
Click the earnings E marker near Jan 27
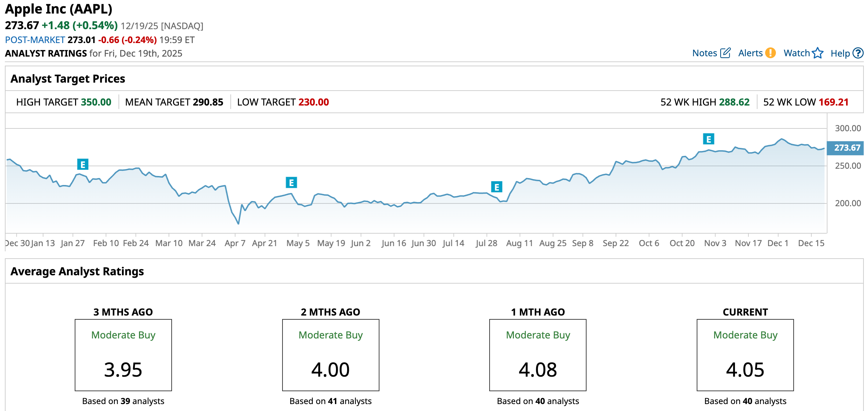coord(83,164)
